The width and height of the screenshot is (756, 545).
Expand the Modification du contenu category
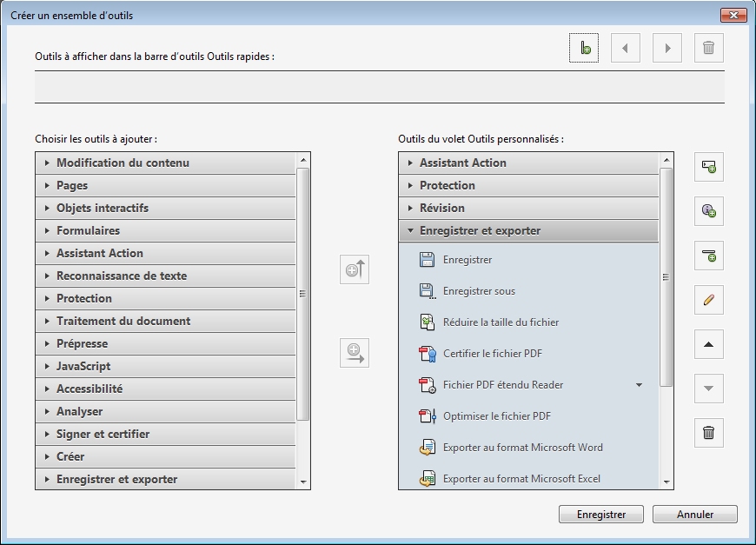(122, 163)
